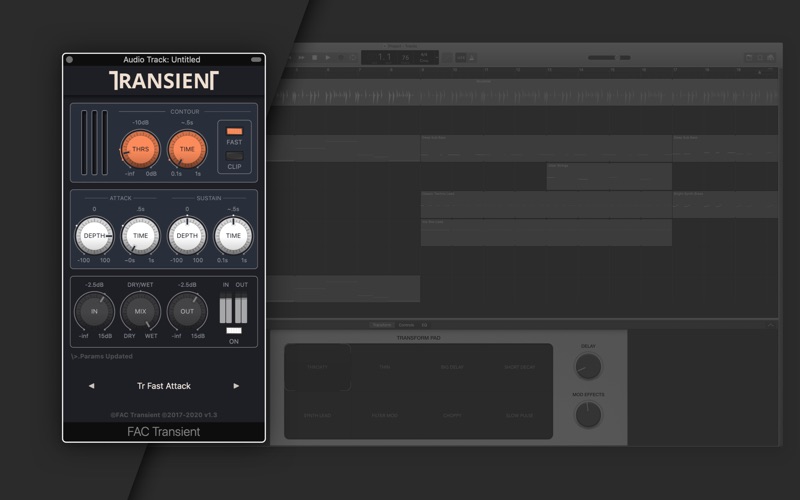Image resolution: width=800 pixels, height=500 pixels.
Task: Switch to the Controls tab in Smart Controls
Action: (x=406, y=325)
